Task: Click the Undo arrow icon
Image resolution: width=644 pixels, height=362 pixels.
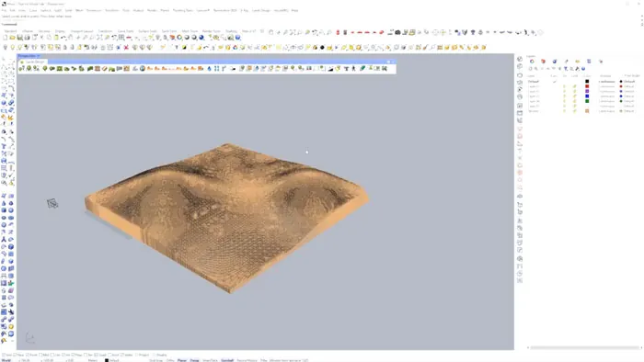Action: point(63,38)
